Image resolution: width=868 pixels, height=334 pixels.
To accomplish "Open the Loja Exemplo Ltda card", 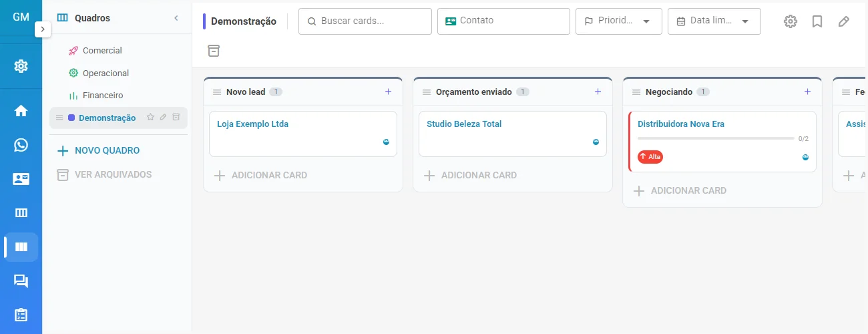I will (303, 134).
